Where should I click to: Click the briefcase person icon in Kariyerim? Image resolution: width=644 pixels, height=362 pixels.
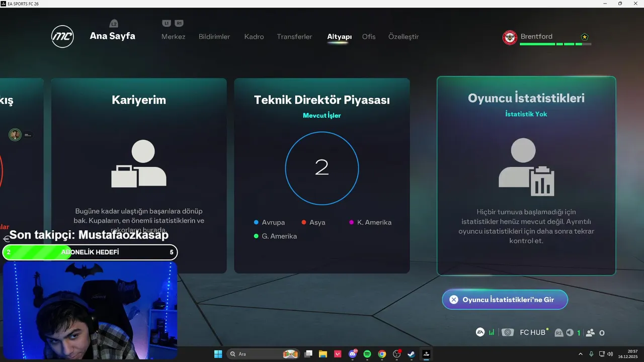139,163
